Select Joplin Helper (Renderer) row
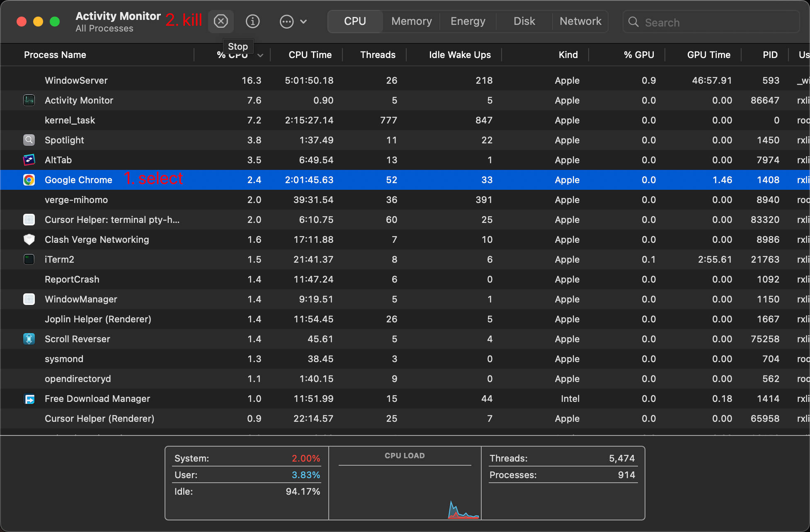Viewport: 810px width, 532px height. pos(405,319)
